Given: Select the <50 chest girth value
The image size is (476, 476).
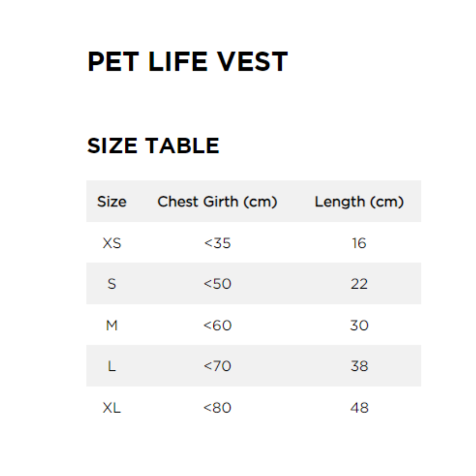Looking at the screenshot, I should 217,284.
